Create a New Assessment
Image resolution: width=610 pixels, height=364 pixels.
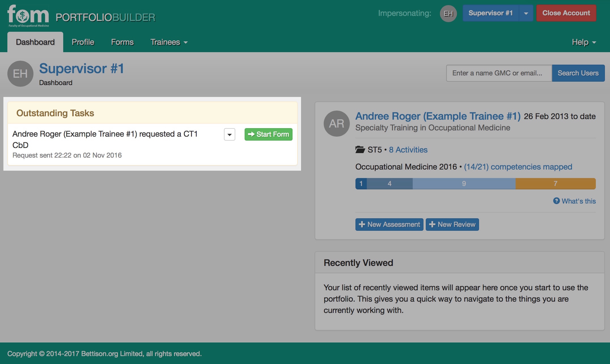pyautogui.click(x=389, y=225)
